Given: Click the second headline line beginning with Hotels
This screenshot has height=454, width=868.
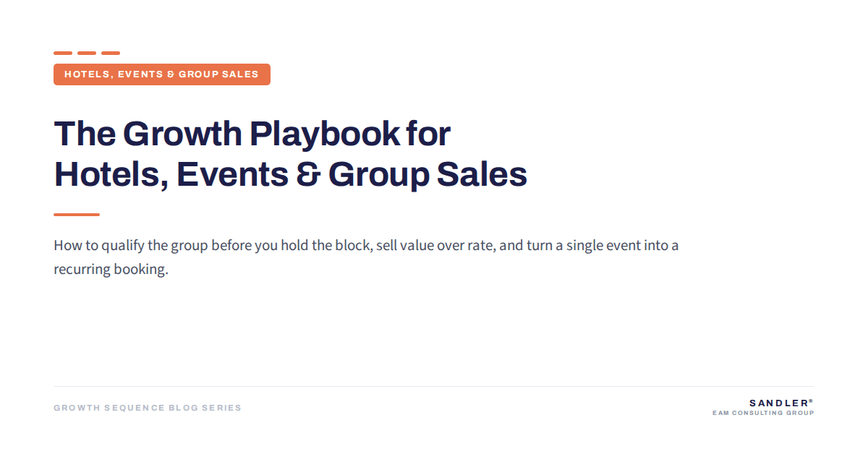Looking at the screenshot, I should tap(291, 174).
